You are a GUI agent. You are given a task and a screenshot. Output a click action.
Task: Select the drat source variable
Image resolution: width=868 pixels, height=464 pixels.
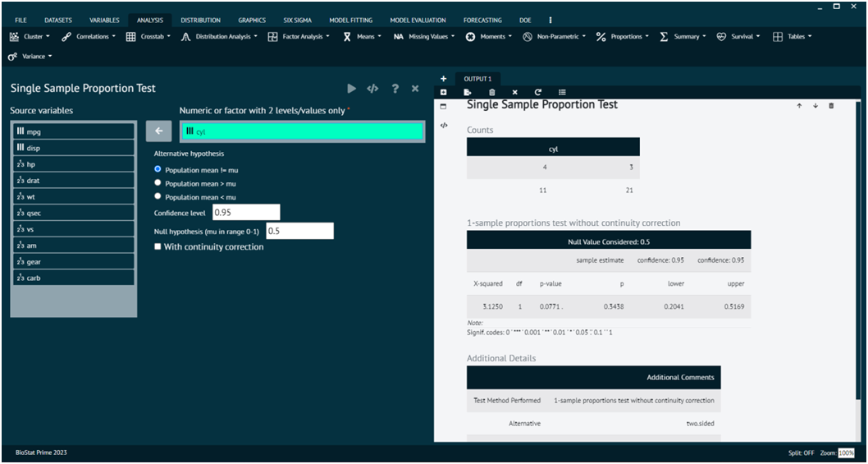pos(74,180)
